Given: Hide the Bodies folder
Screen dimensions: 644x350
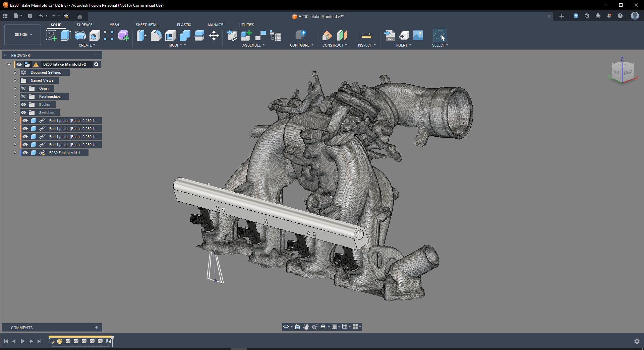Looking at the screenshot, I should [x=23, y=104].
